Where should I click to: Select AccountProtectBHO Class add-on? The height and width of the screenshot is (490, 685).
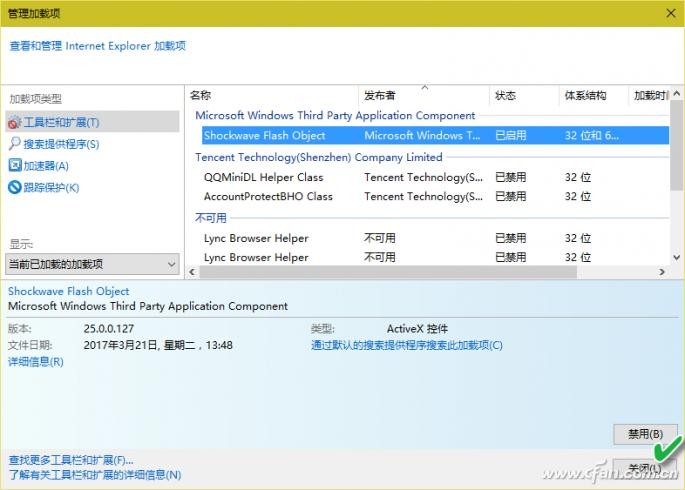pyautogui.click(x=268, y=197)
